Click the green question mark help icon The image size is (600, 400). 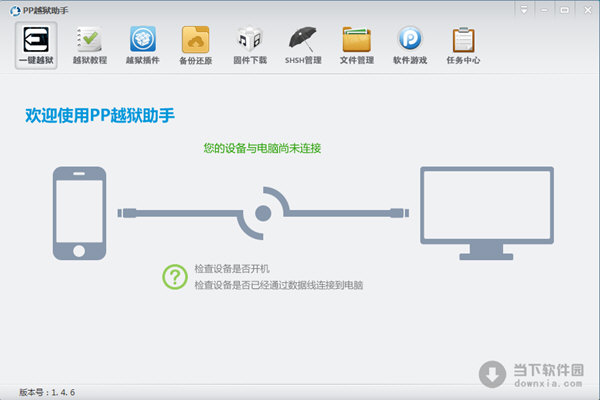tap(174, 277)
